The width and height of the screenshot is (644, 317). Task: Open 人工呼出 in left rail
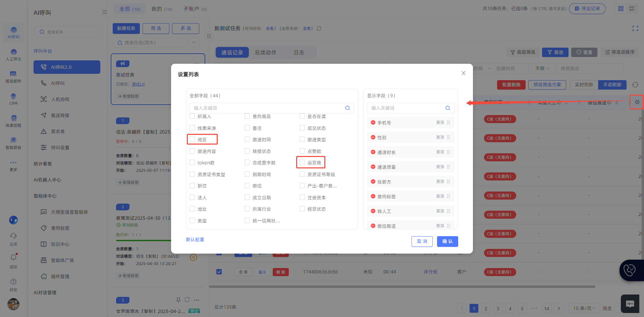(x=13, y=55)
